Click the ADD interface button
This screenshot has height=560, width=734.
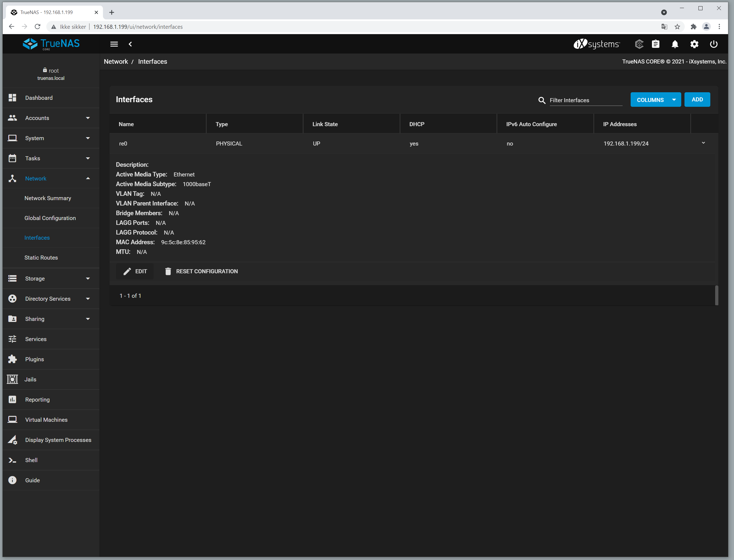pyautogui.click(x=697, y=100)
